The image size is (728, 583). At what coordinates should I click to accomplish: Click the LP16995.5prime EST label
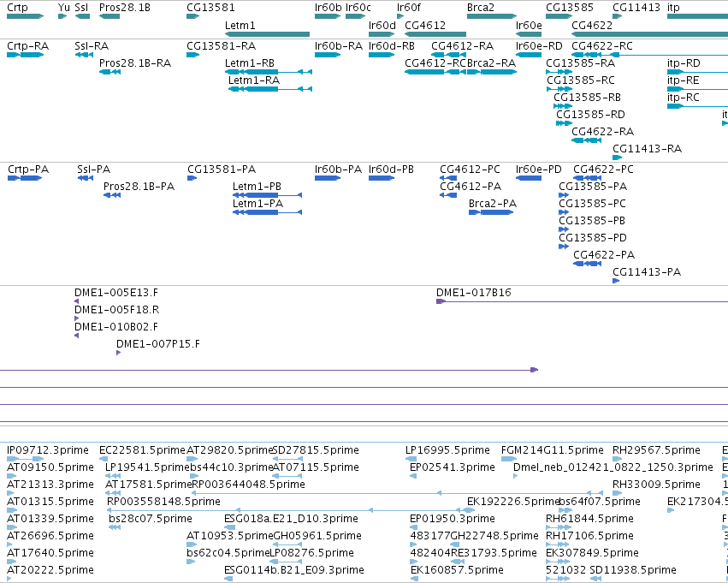tap(447, 449)
